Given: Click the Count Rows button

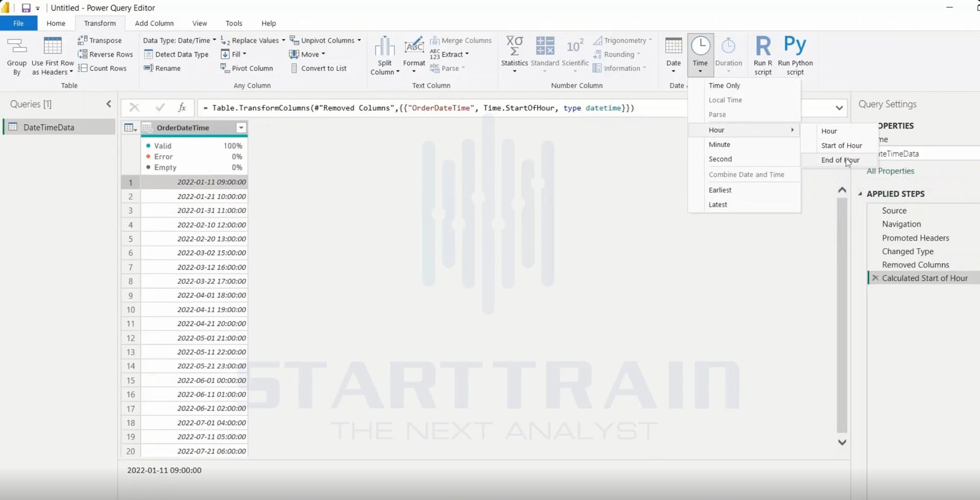Looking at the screenshot, I should [102, 68].
